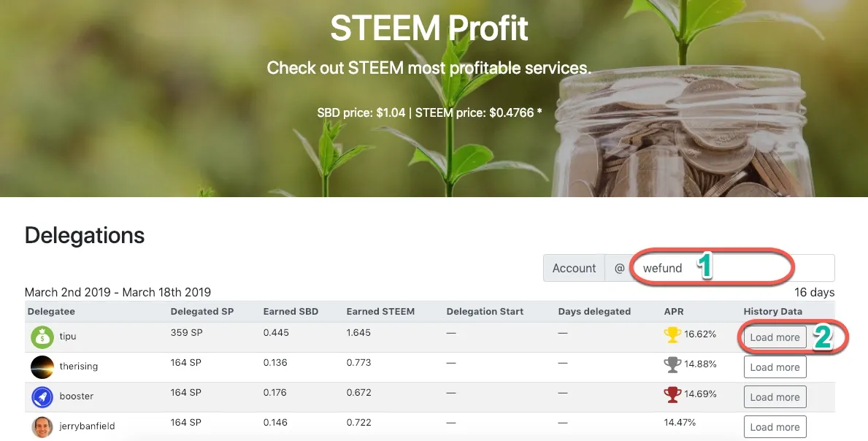Viewport: 868px width, 441px height.
Task: Click tipu's earned STEEM value 1.645
Action: [x=358, y=333]
